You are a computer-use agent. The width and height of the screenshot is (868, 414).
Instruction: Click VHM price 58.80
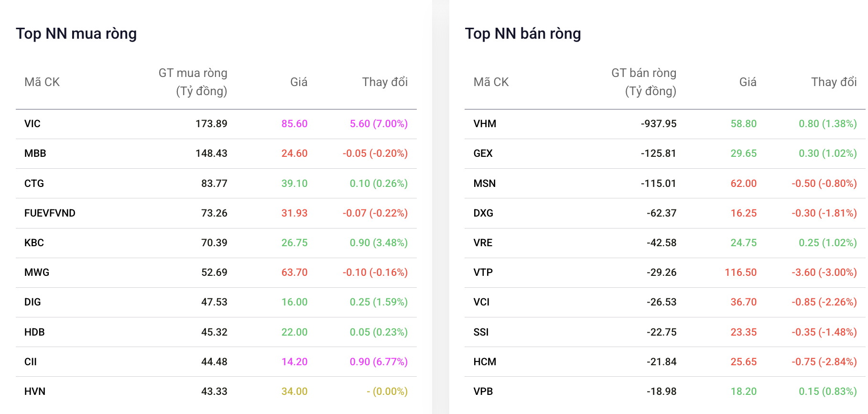point(744,124)
